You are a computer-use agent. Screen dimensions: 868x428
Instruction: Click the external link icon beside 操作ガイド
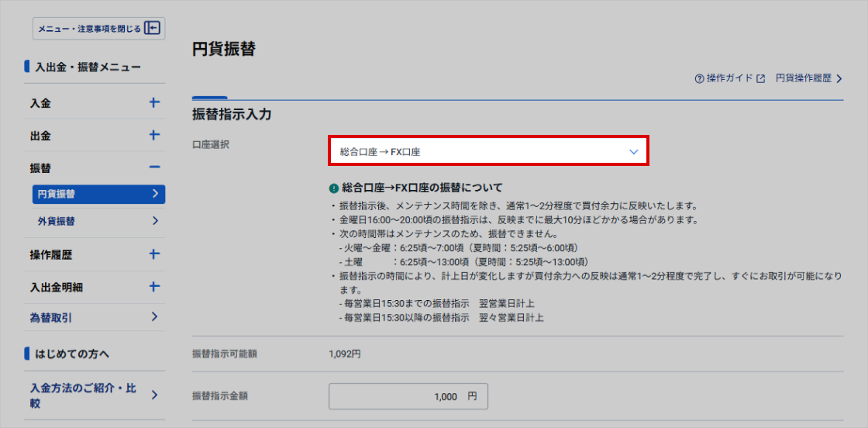pyautogui.click(x=760, y=79)
